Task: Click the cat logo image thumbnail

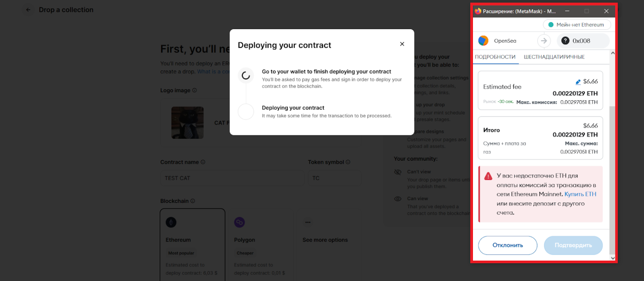Action: (187, 122)
